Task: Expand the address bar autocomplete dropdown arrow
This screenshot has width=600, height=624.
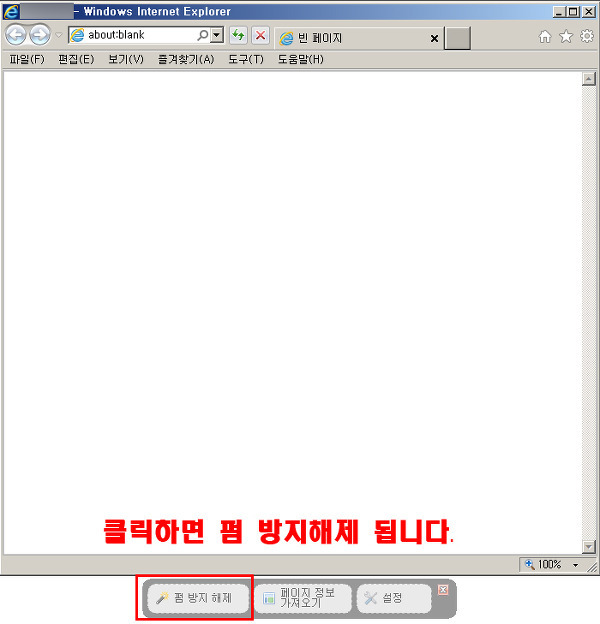Action: 216,35
